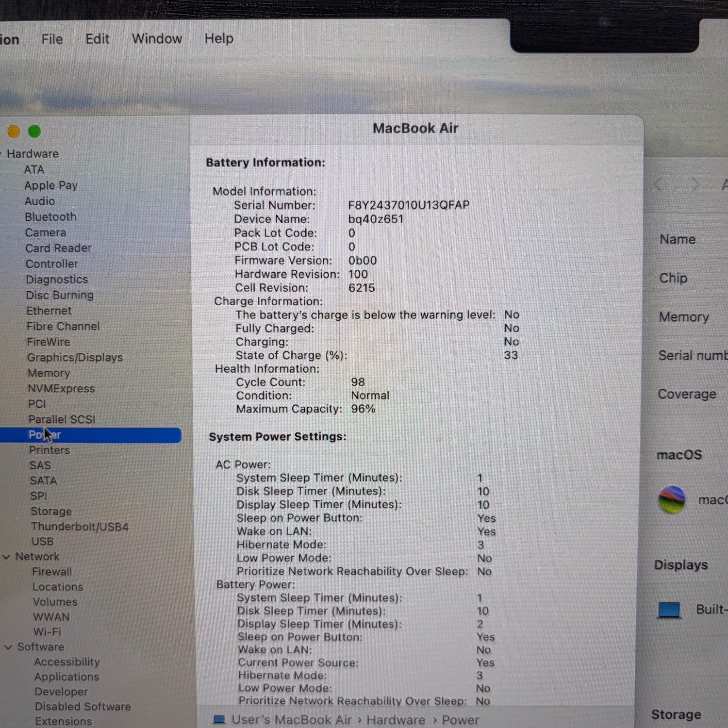This screenshot has width=728, height=728.
Task: Click the Software category label
Action: pos(41,647)
